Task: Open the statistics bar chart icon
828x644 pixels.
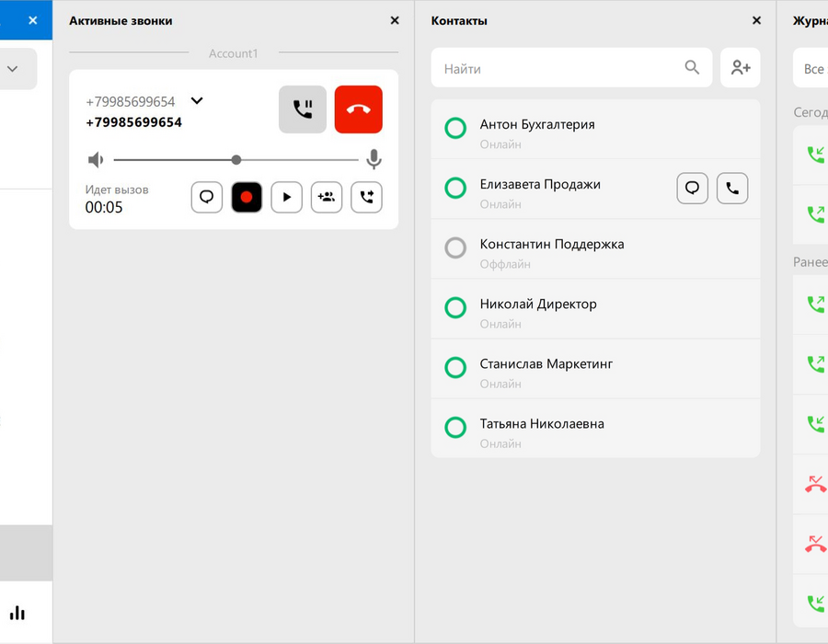Action: 17,613
